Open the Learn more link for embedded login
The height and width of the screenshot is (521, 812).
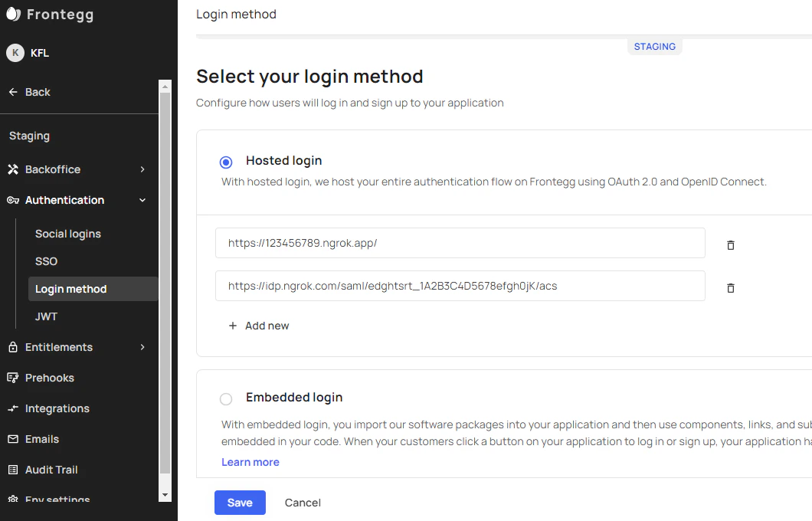(x=250, y=461)
